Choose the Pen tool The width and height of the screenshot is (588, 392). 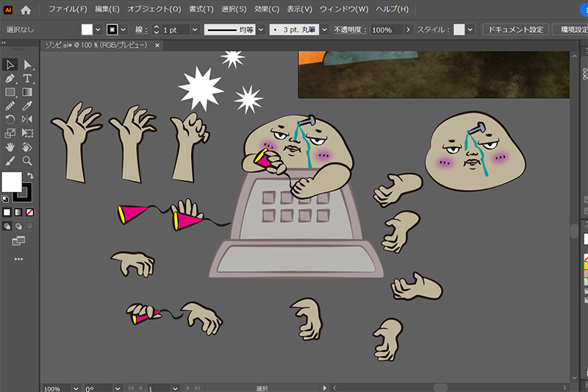[10, 79]
